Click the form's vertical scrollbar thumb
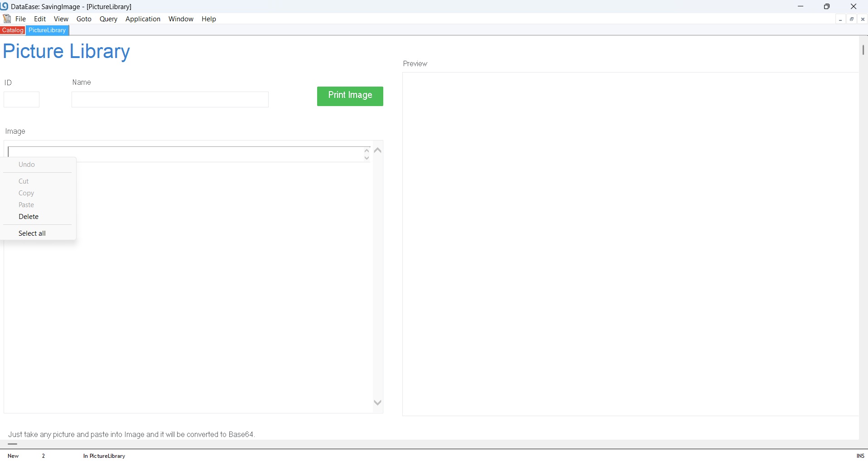This screenshot has height=461, width=868. click(x=863, y=50)
